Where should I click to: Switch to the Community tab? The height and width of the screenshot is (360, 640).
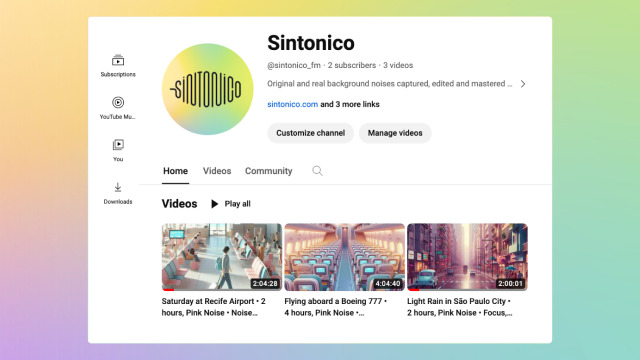tap(269, 171)
